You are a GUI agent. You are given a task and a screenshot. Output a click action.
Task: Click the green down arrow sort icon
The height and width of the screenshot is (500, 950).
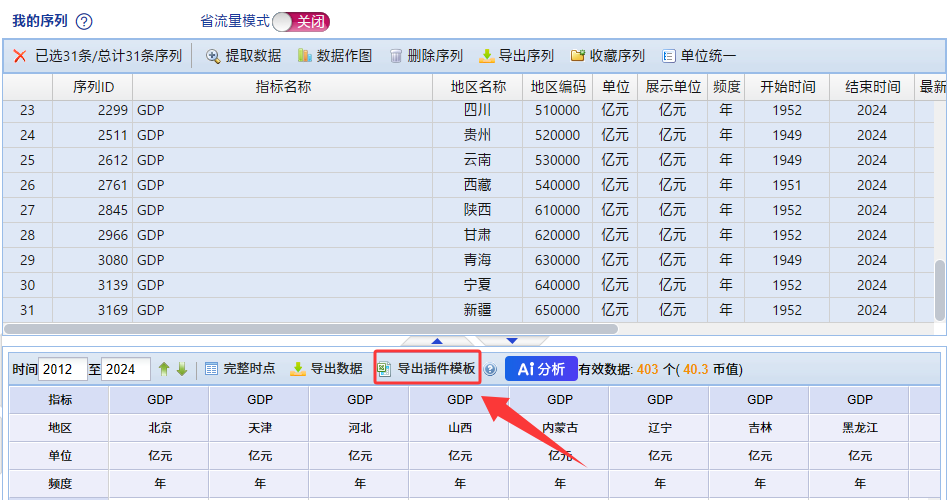coord(182,369)
